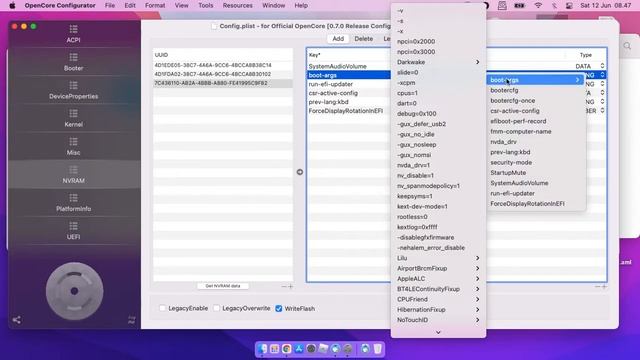Toggle the checkbox beside Config.plist title
The image size is (640, 360).
[x=214, y=26]
